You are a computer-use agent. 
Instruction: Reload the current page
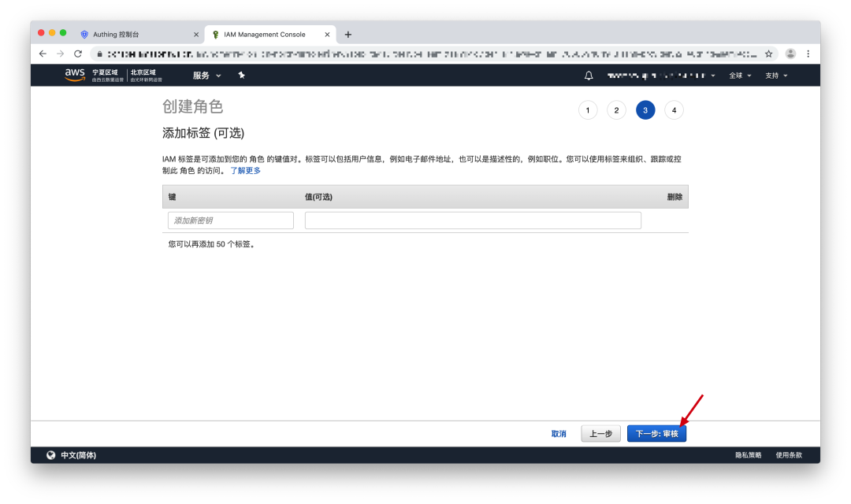tap(78, 54)
